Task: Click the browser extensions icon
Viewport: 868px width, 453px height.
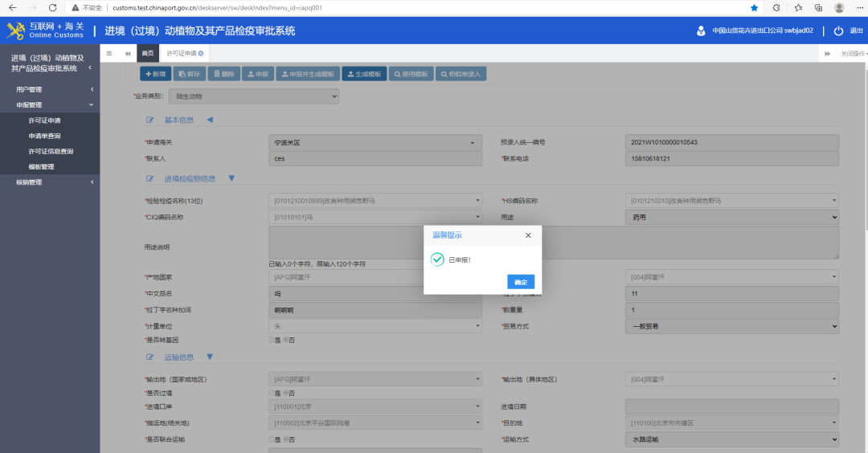Action: (x=776, y=8)
